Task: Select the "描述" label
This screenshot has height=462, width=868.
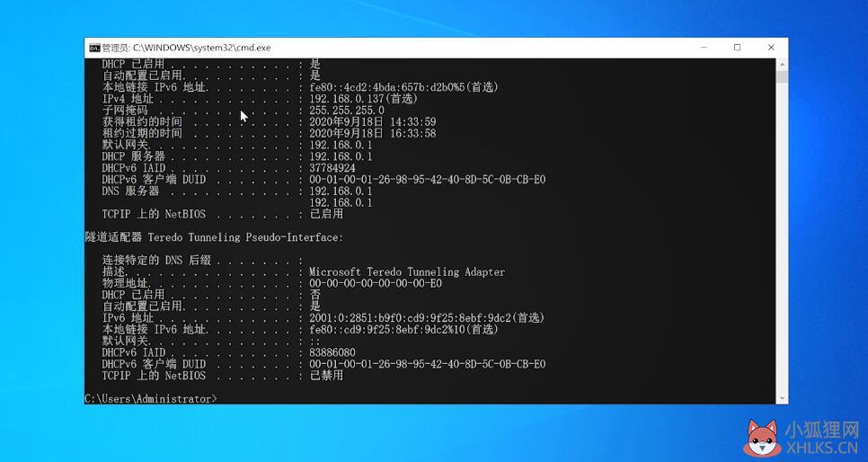Action: [113, 272]
